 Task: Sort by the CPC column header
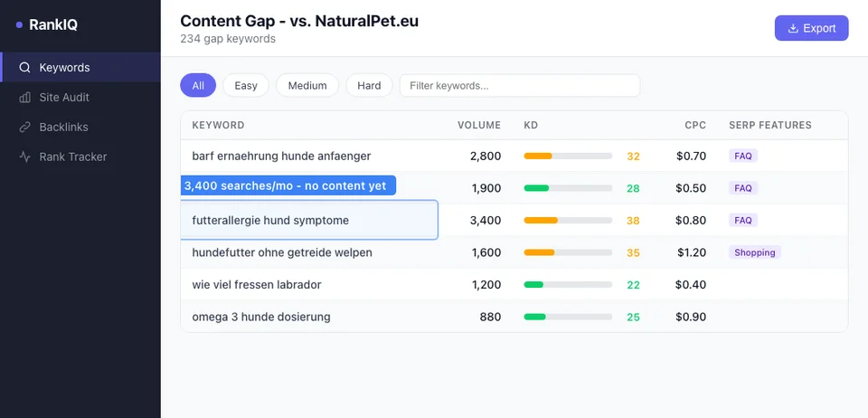695,125
